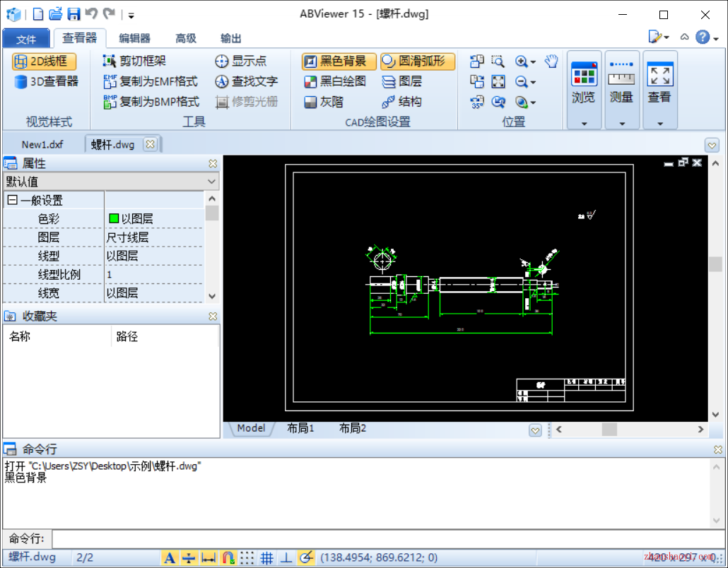Open the zoom out dropdown arrow
728x568 pixels.
click(533, 83)
